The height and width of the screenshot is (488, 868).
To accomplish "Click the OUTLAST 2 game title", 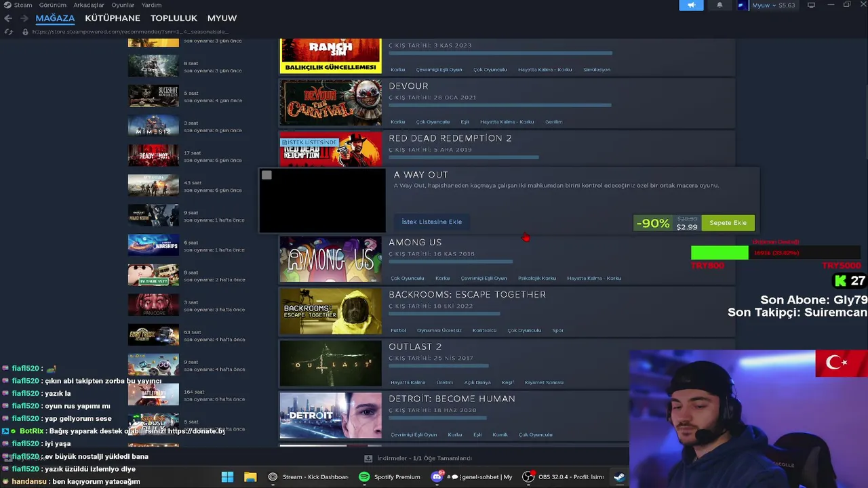I will click(x=415, y=346).
